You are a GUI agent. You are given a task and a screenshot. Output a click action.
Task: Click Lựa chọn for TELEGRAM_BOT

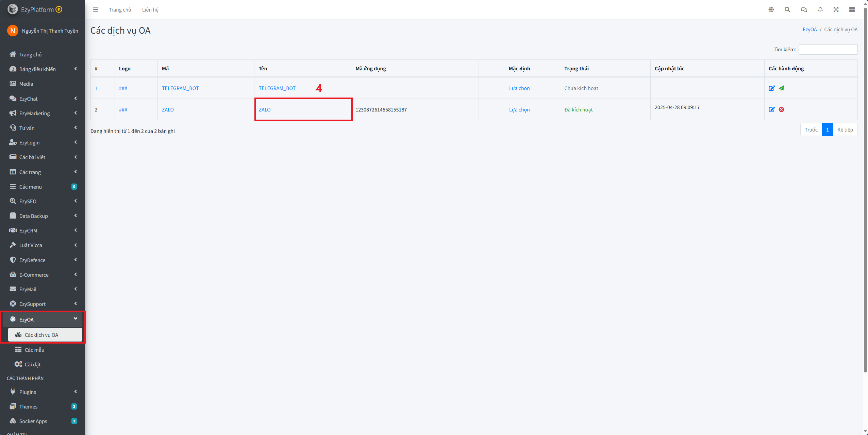(519, 88)
